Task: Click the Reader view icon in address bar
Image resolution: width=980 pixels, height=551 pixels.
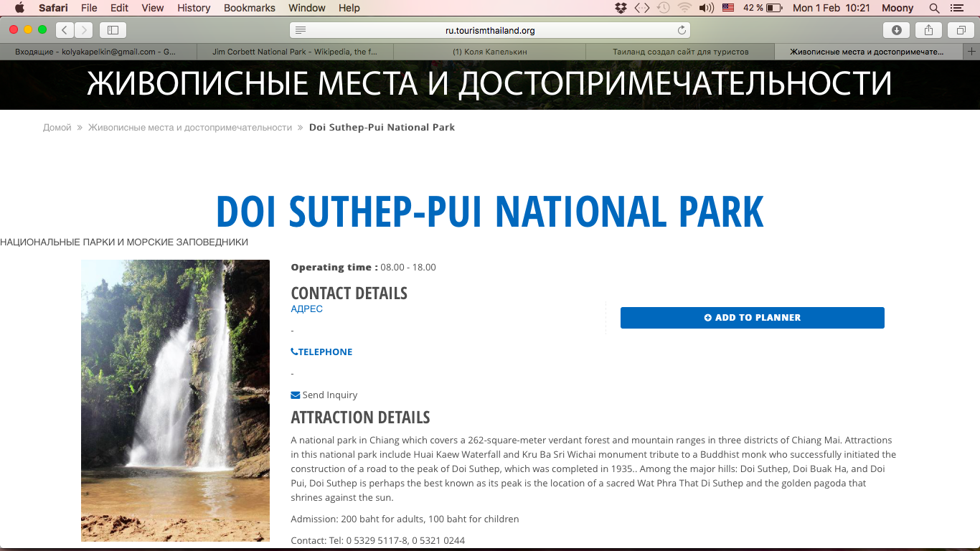Action: [x=301, y=30]
